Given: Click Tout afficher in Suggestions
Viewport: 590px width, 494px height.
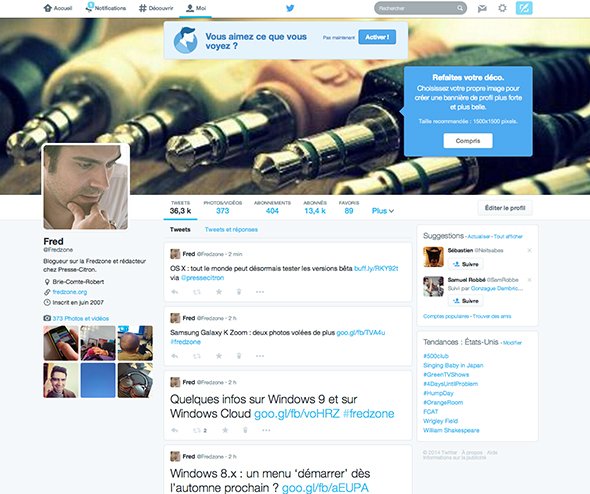Looking at the screenshot, I should [x=508, y=237].
